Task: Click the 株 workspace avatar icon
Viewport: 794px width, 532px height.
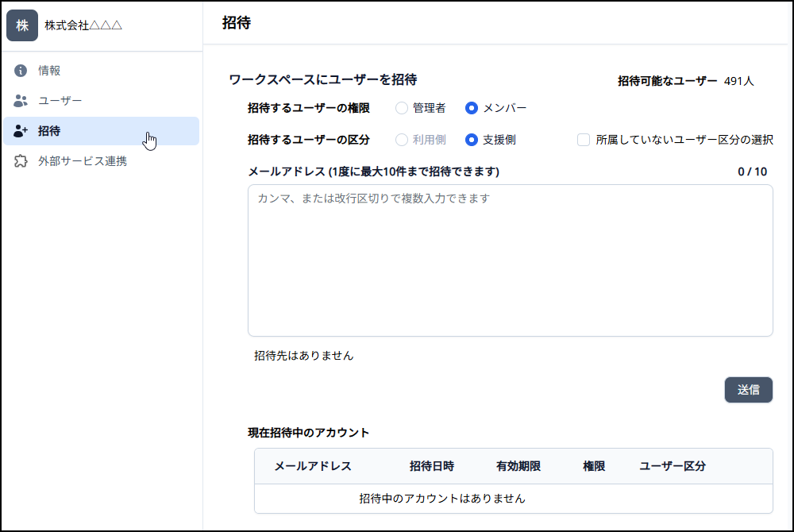Action: pos(22,25)
